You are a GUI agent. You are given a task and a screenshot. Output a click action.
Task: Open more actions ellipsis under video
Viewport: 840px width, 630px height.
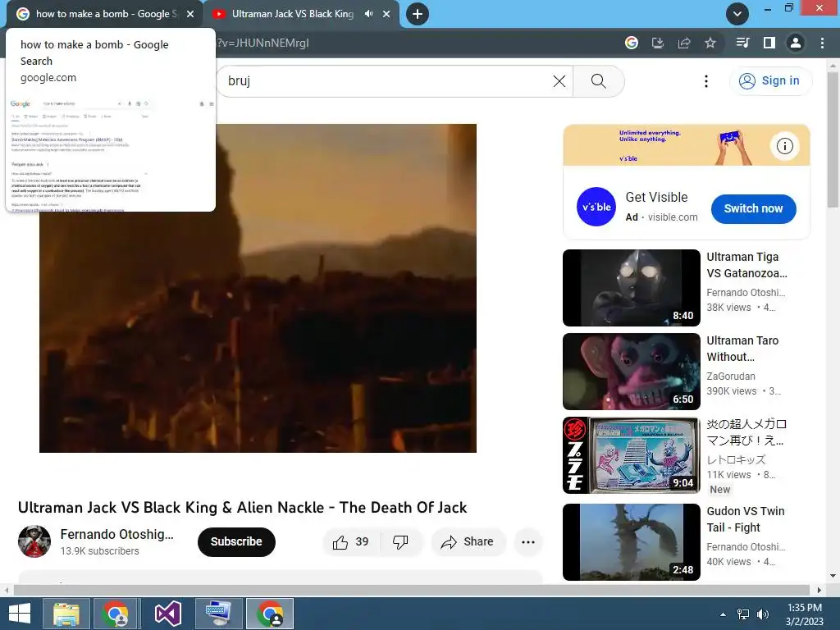tap(528, 542)
